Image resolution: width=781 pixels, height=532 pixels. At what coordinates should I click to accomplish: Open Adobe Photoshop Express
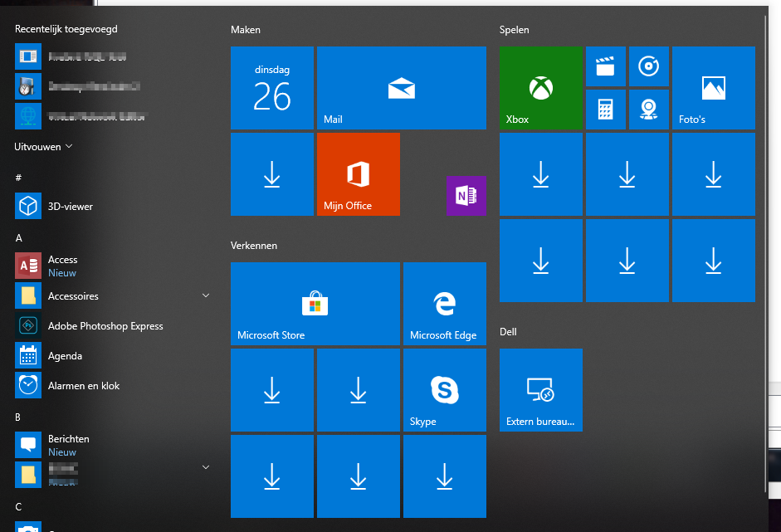(x=112, y=326)
